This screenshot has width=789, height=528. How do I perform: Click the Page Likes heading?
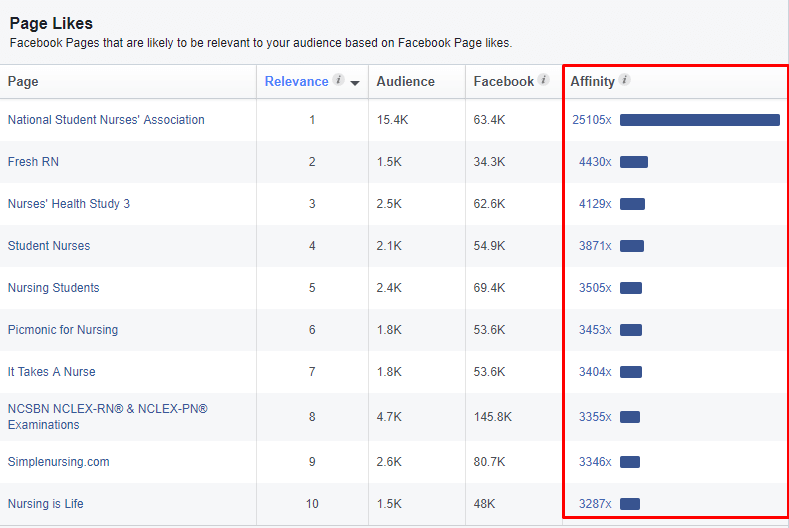click(51, 23)
